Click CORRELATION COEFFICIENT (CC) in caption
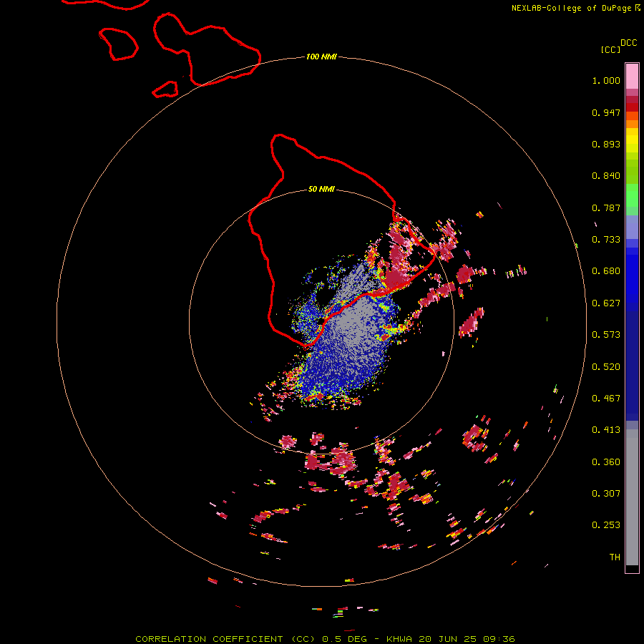The height and width of the screenshot is (644, 644). point(225,639)
